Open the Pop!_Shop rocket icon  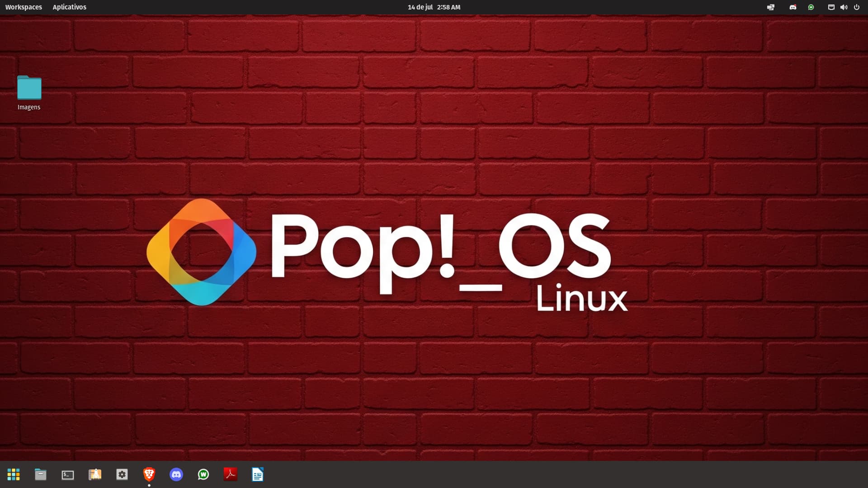point(95,474)
